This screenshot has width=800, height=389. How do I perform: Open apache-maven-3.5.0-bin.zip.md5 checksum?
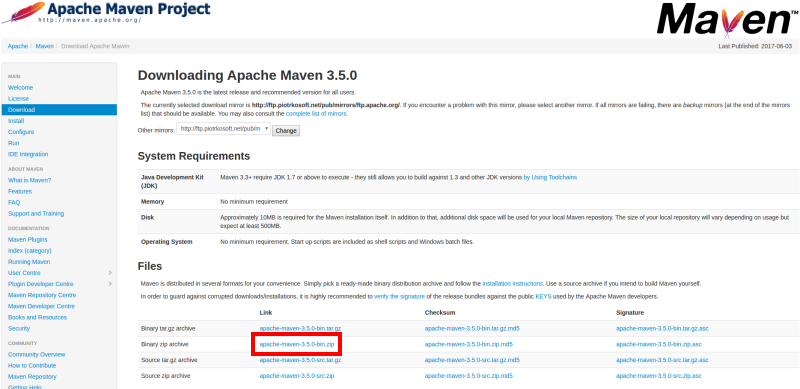click(468, 345)
